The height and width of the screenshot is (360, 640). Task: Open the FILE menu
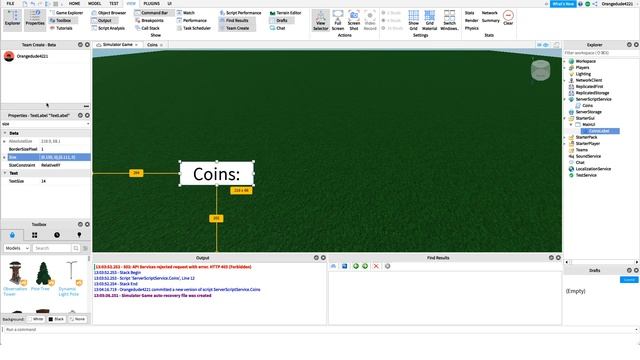point(10,4)
